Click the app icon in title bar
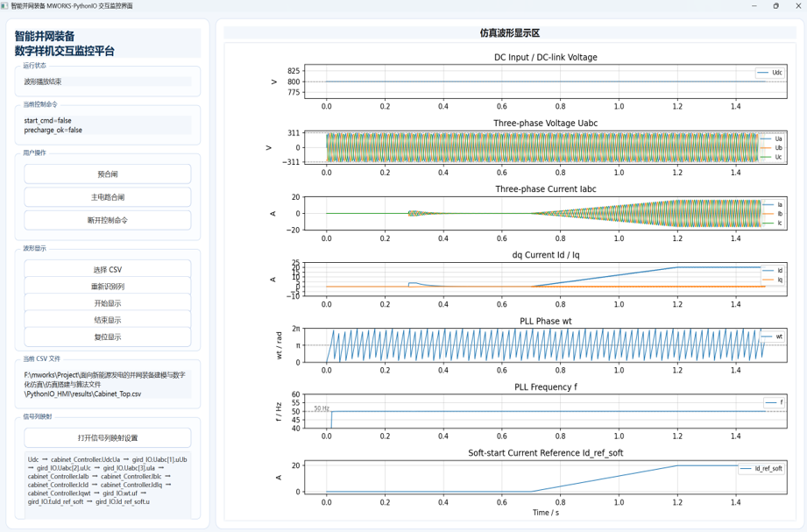Viewport: 807px width, 532px height. pyautogui.click(x=4, y=5)
